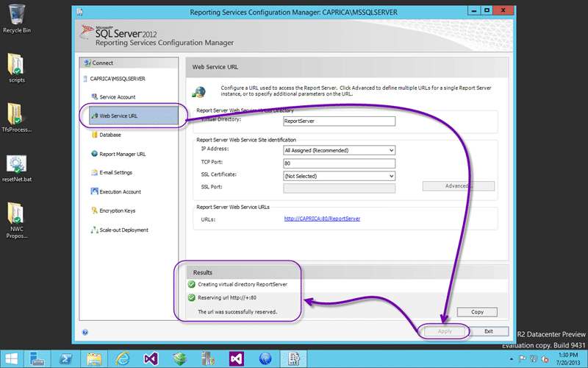Click the network tray icon

point(534,359)
